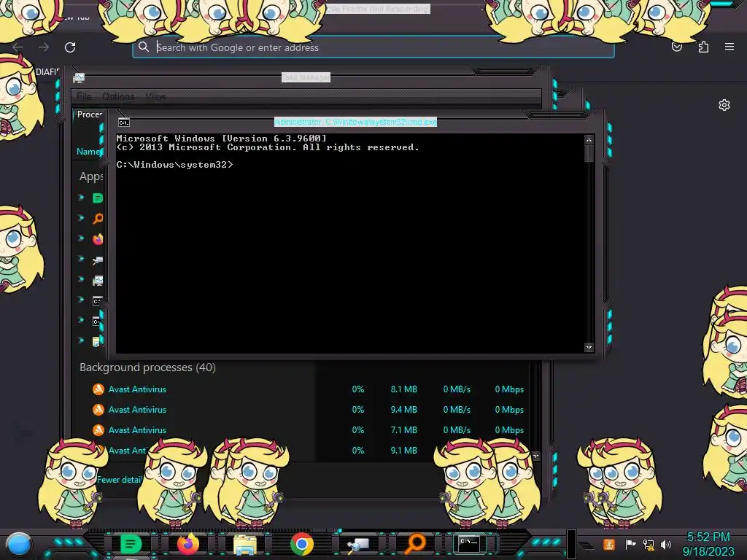
Task: Open the Start orb button
Action: [x=19, y=544]
